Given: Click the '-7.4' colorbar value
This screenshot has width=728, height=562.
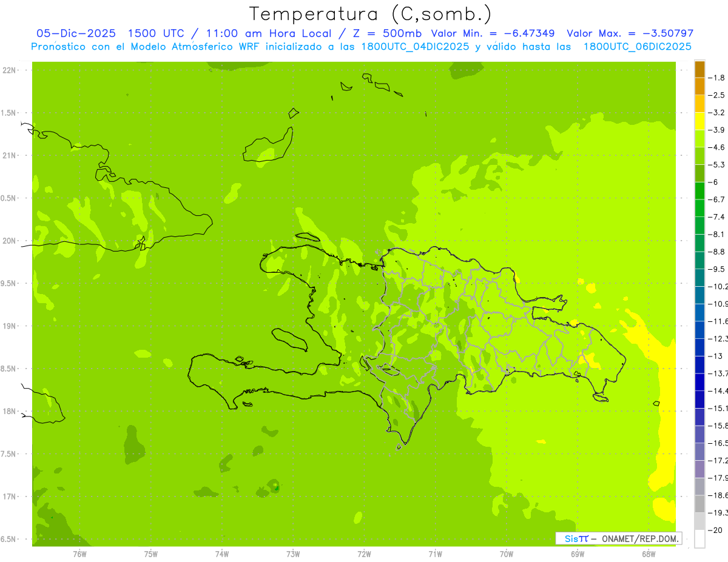Looking at the screenshot, I should [x=717, y=217].
